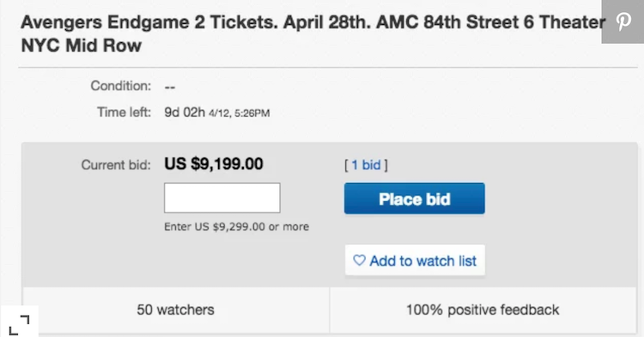
Task: Click the heart icon beside watch list
Action: 359,260
